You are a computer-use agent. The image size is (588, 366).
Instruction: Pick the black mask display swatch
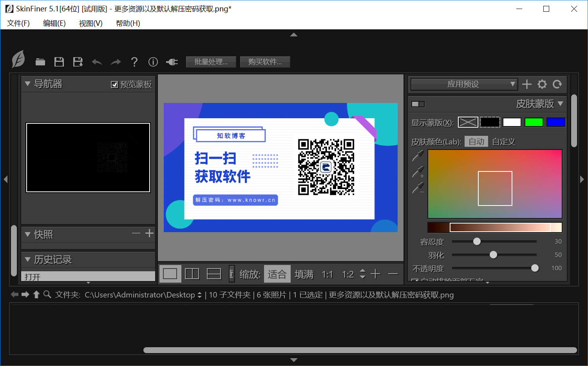tap(490, 122)
